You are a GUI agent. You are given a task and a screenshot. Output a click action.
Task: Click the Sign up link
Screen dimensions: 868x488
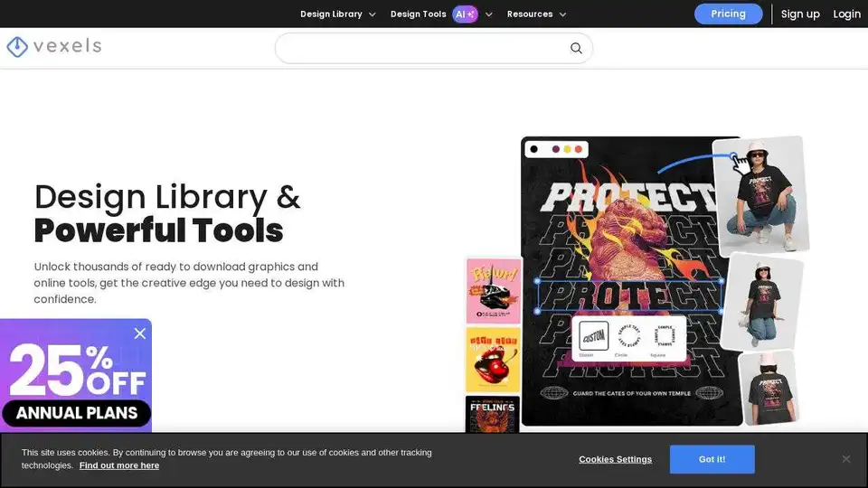[800, 14]
